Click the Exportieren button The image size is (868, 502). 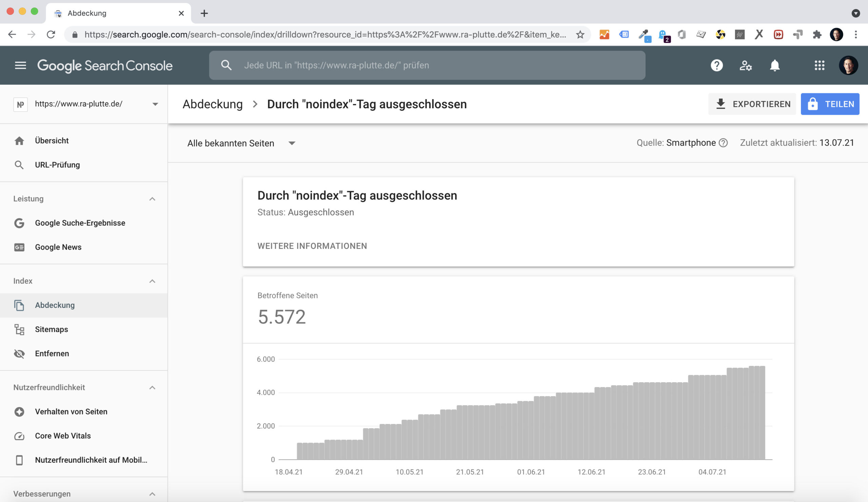coord(752,104)
